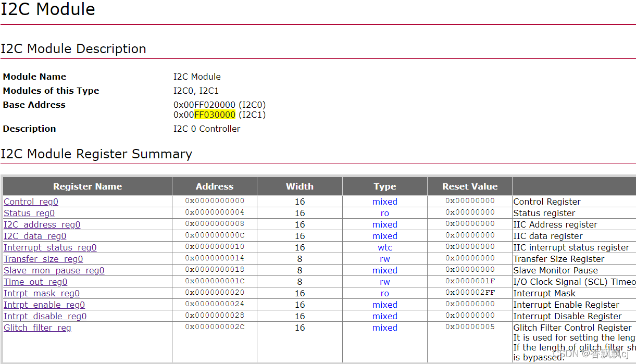Open the Status_reg0 register details

(x=29, y=213)
